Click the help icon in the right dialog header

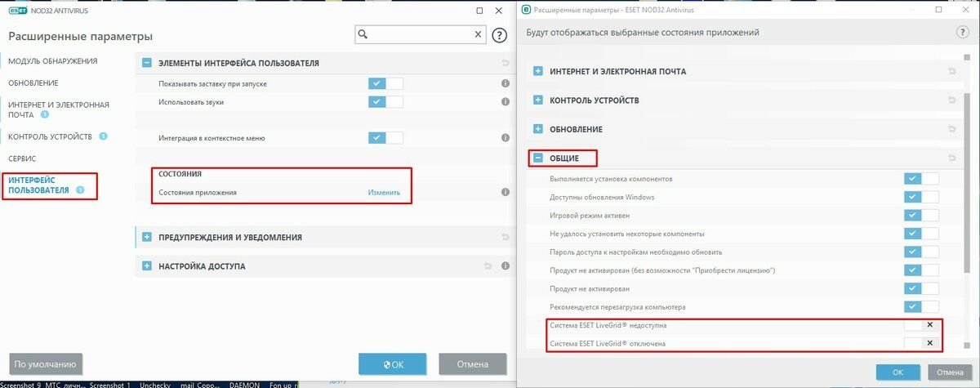click(x=962, y=32)
